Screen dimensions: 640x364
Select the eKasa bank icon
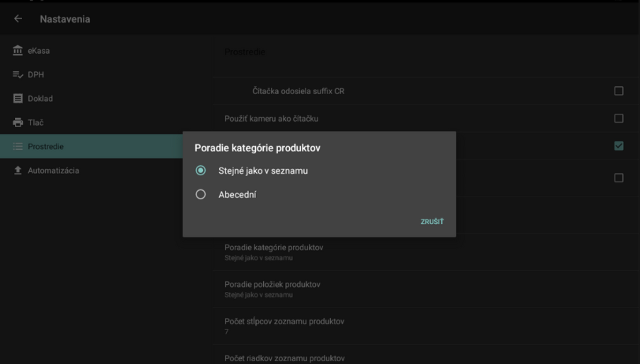[x=18, y=51]
